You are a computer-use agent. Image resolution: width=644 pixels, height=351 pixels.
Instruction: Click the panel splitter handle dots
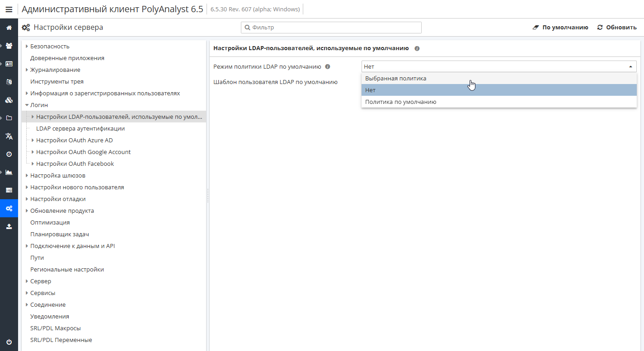208,196
